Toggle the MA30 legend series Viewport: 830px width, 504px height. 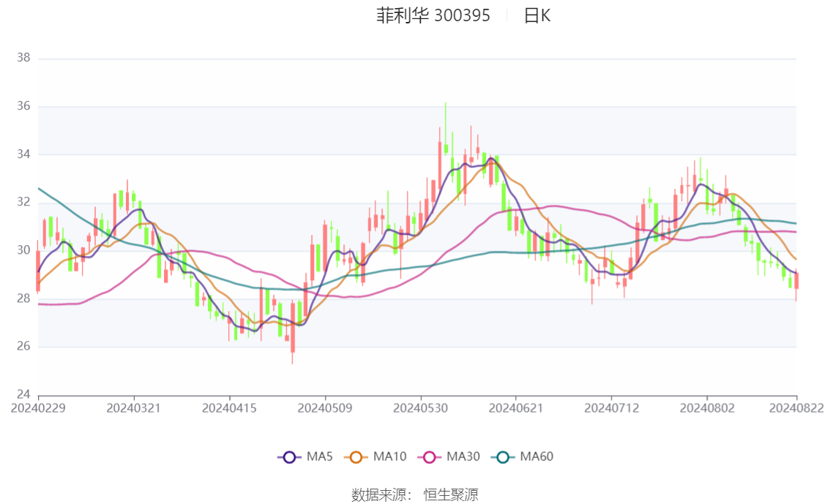click(x=449, y=456)
